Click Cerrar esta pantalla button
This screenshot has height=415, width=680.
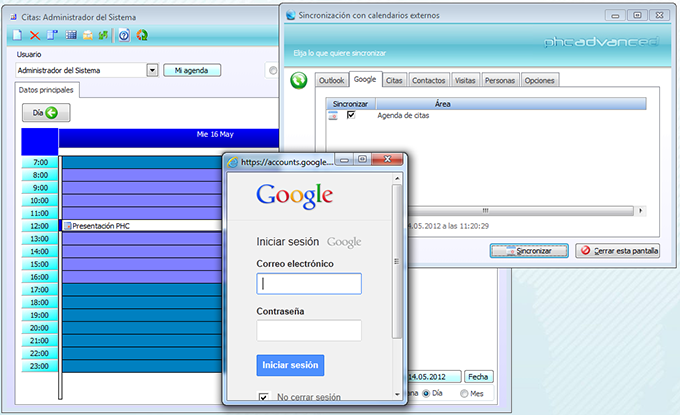coord(618,251)
